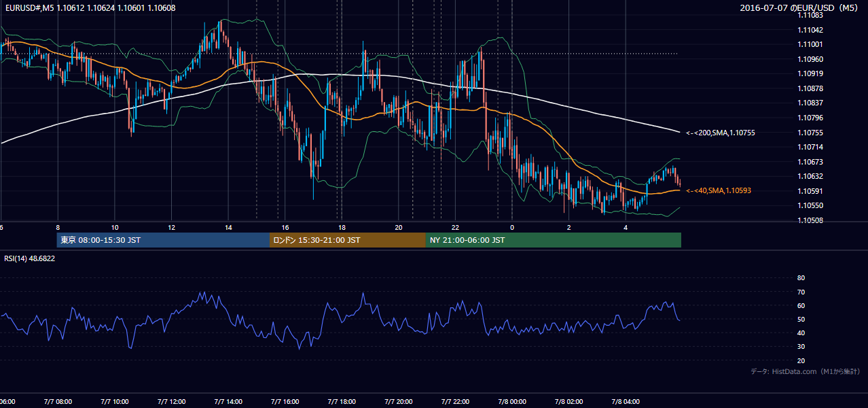Click RSI scale level 40
The image size is (868, 408).
click(x=801, y=333)
